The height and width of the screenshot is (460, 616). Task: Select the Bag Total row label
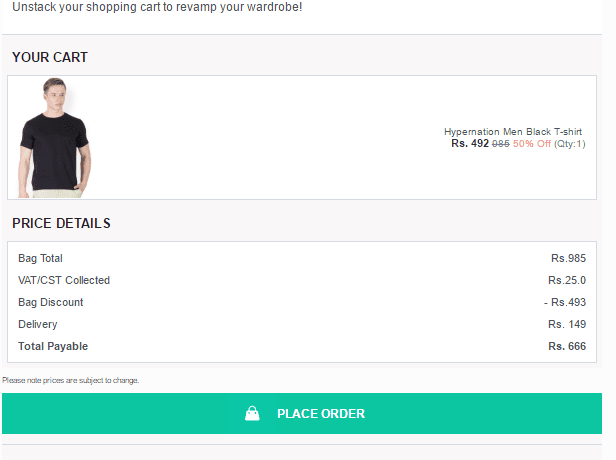click(40, 258)
